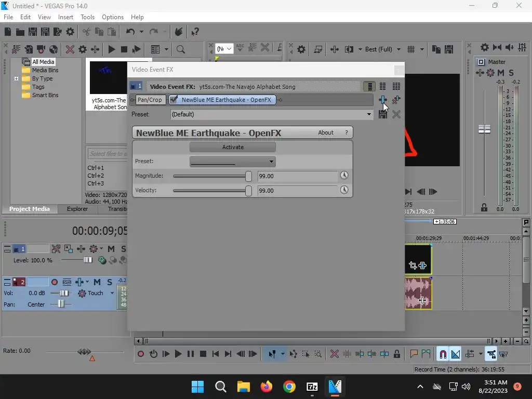This screenshot has width=532, height=399.
Task: Delete the FX preset X icon
Action: [396, 114]
